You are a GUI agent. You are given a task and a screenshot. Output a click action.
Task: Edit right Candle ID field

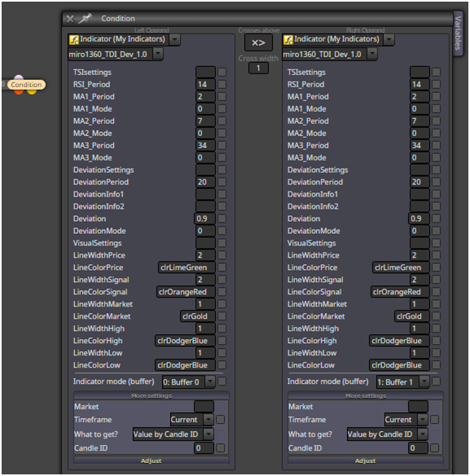pyautogui.click(x=418, y=447)
